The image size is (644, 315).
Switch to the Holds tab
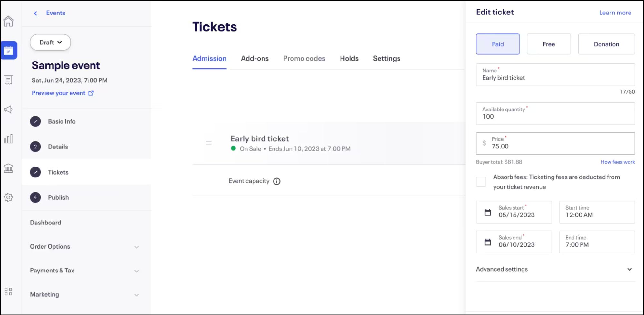(x=349, y=59)
